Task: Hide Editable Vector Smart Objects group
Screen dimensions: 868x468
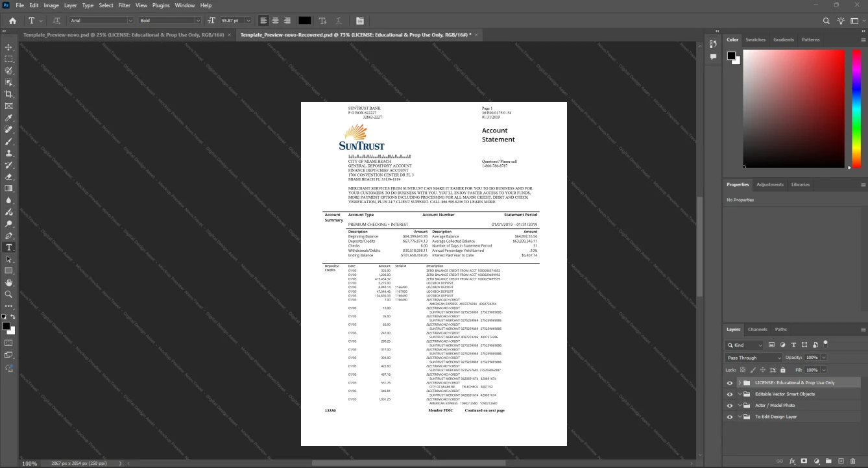Action: tap(730, 394)
